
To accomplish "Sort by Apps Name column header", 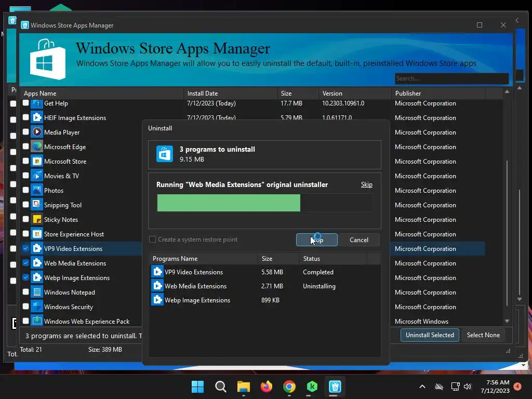I will pyautogui.click(x=102, y=94).
